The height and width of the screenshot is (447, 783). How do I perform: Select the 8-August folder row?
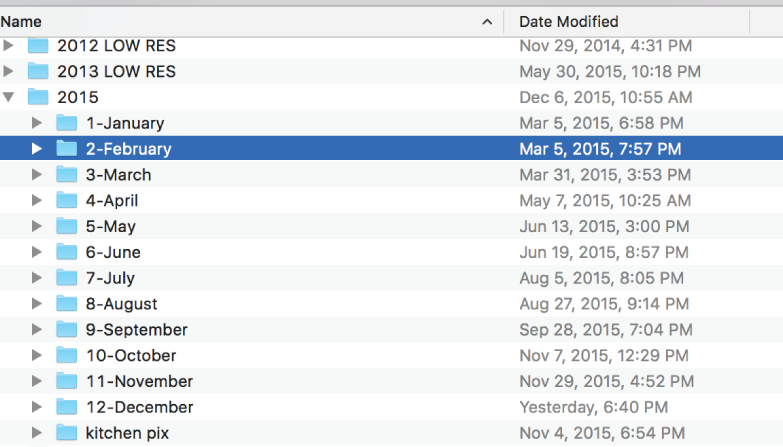click(x=392, y=304)
